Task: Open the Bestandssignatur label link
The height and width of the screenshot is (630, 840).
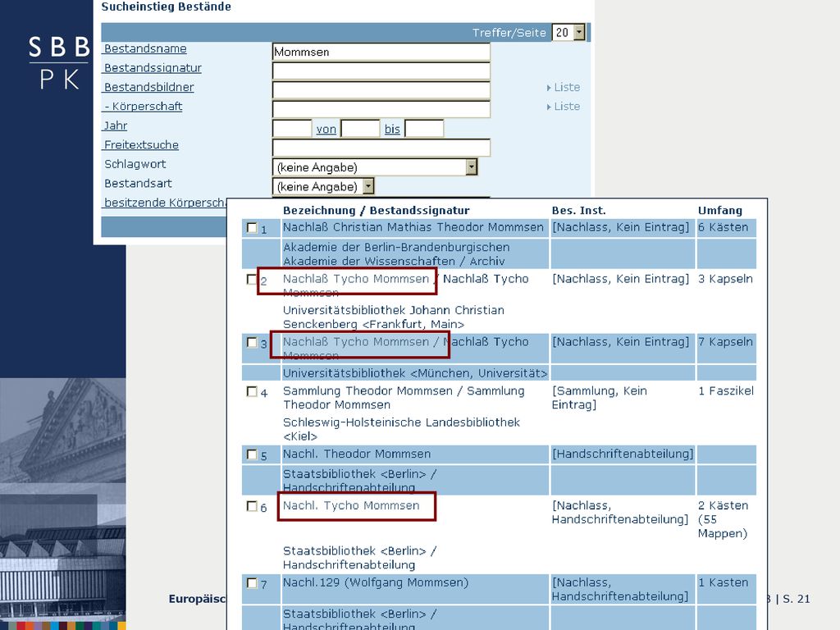Action: (153, 68)
